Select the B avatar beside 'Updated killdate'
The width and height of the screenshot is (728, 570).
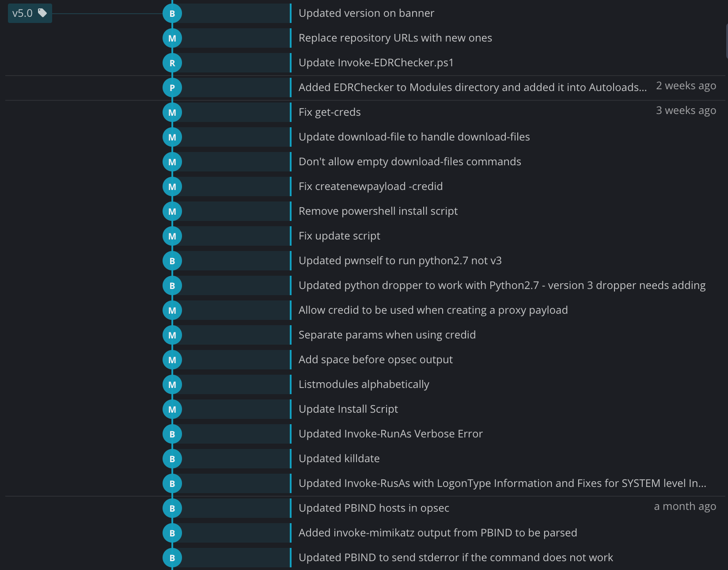[x=172, y=459]
